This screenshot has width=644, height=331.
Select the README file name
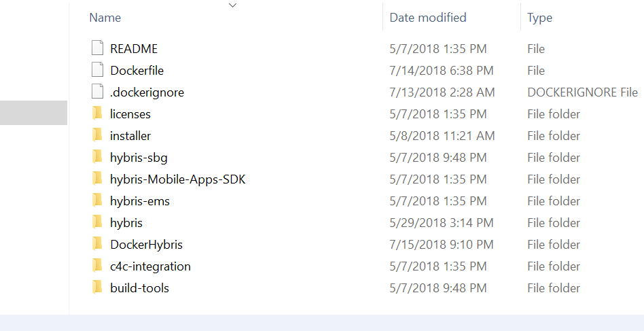tap(134, 49)
